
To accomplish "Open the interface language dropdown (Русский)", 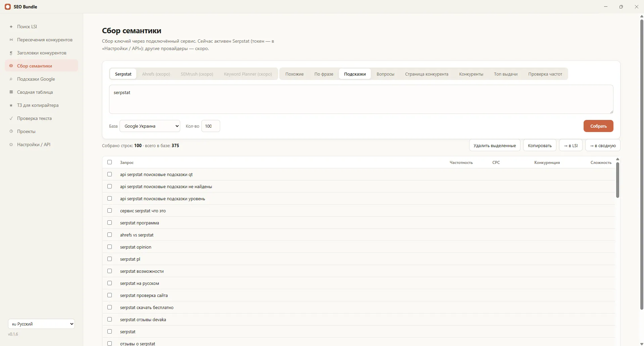I will point(41,324).
